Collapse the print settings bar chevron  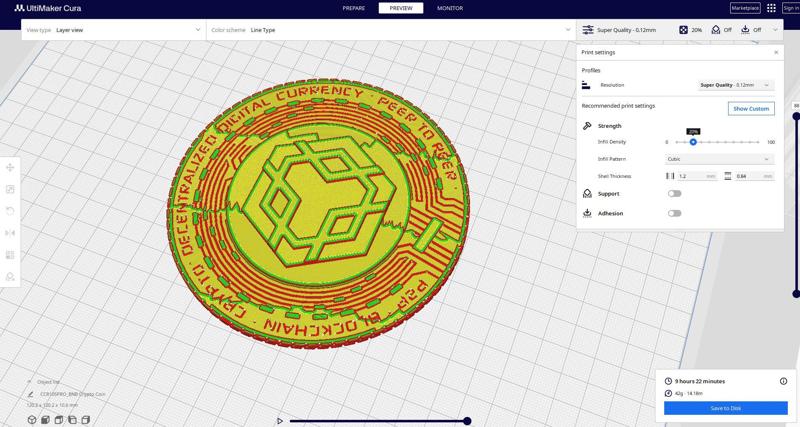[x=775, y=30]
